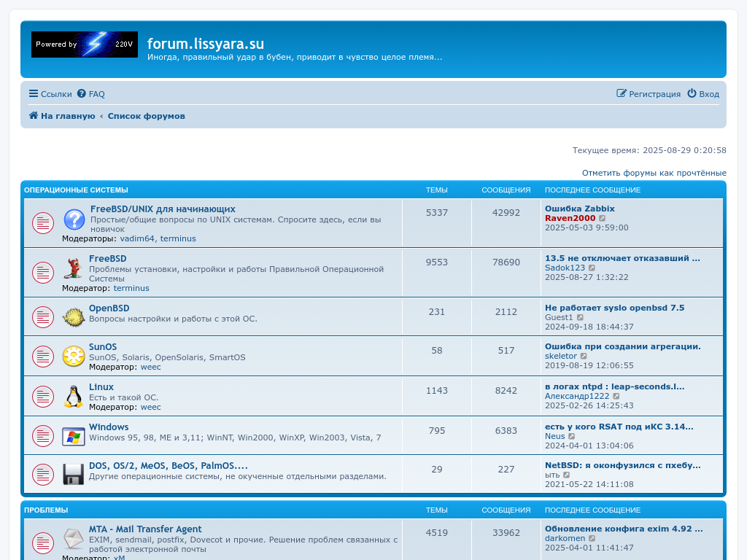Open the FAQ page

click(x=91, y=94)
